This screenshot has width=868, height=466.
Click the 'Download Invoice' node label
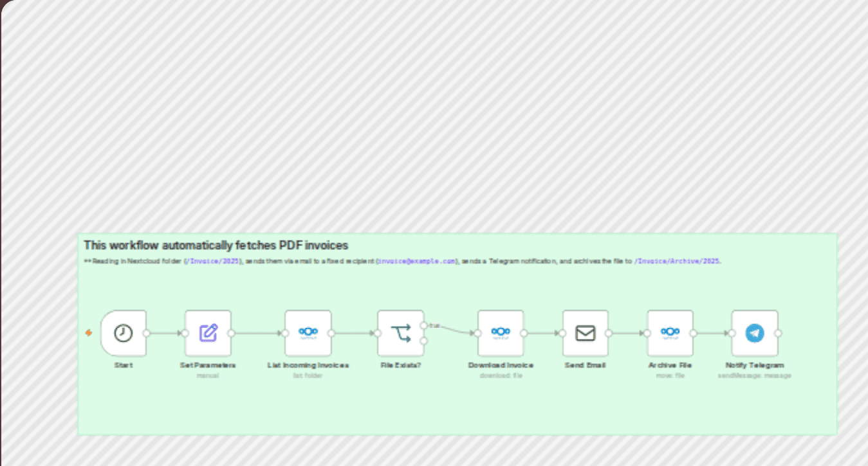tap(501, 365)
